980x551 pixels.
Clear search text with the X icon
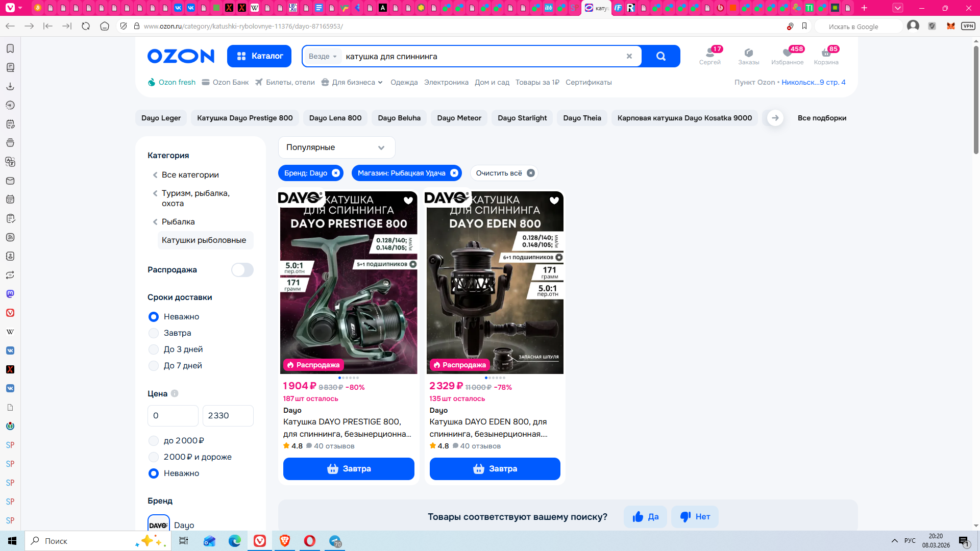click(629, 56)
